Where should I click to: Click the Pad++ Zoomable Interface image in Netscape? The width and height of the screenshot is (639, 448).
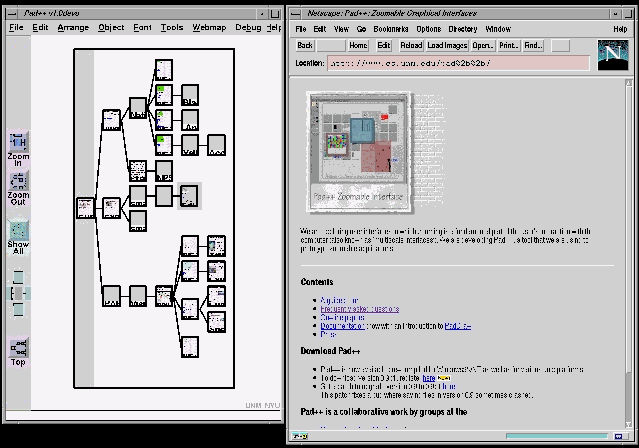coord(359,152)
